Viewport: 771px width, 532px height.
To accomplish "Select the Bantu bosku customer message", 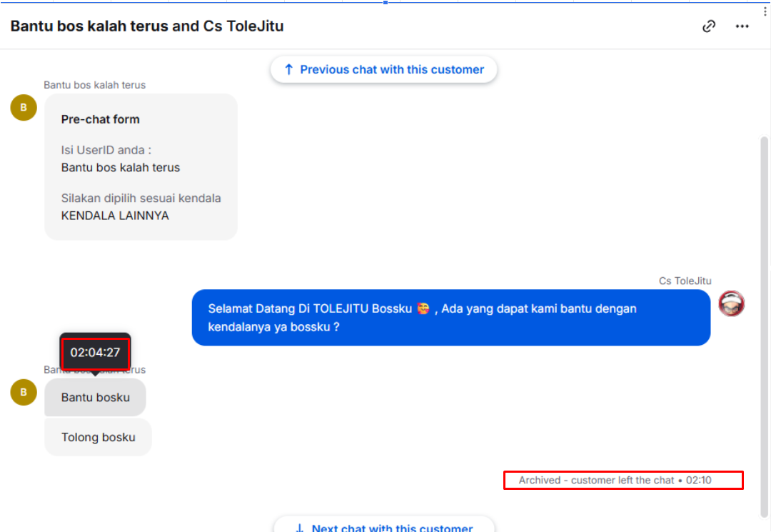I will pyautogui.click(x=96, y=397).
